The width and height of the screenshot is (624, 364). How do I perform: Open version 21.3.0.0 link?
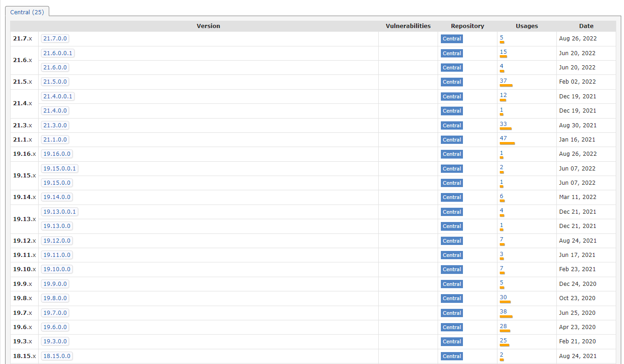pyautogui.click(x=55, y=125)
